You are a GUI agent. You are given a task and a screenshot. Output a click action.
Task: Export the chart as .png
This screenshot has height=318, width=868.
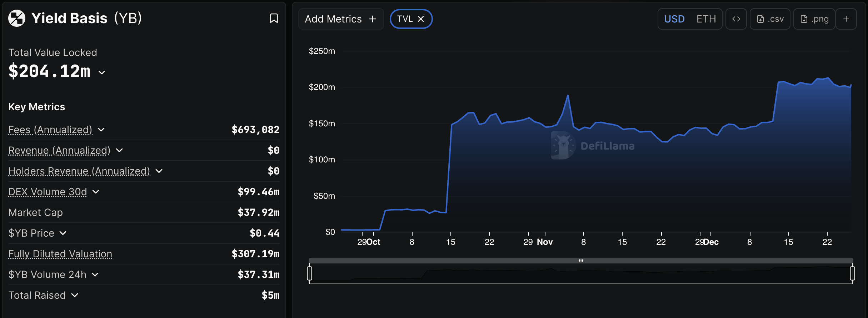814,19
